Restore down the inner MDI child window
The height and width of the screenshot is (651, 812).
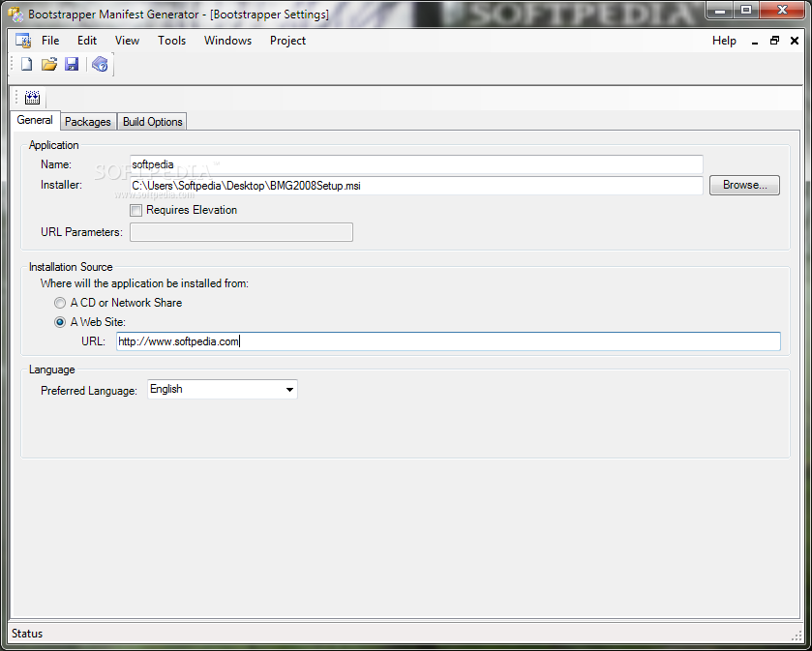click(x=774, y=41)
